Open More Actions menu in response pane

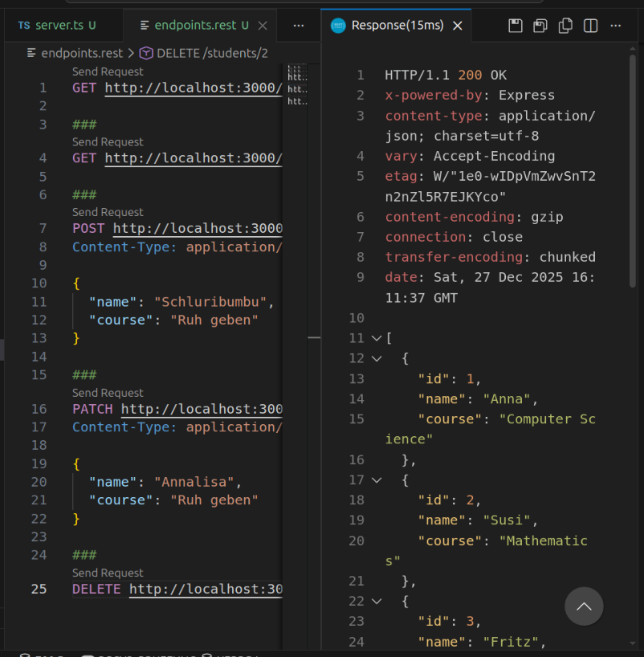click(616, 26)
